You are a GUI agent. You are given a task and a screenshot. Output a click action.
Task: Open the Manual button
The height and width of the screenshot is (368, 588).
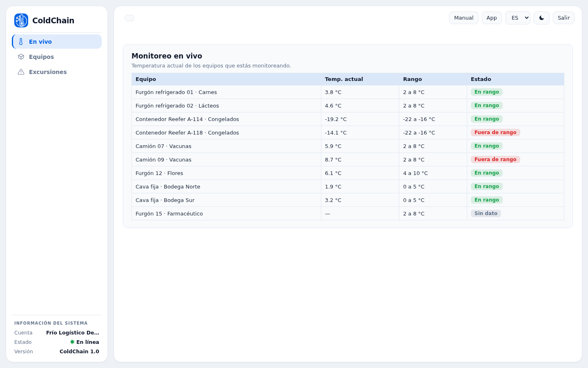pos(464,18)
